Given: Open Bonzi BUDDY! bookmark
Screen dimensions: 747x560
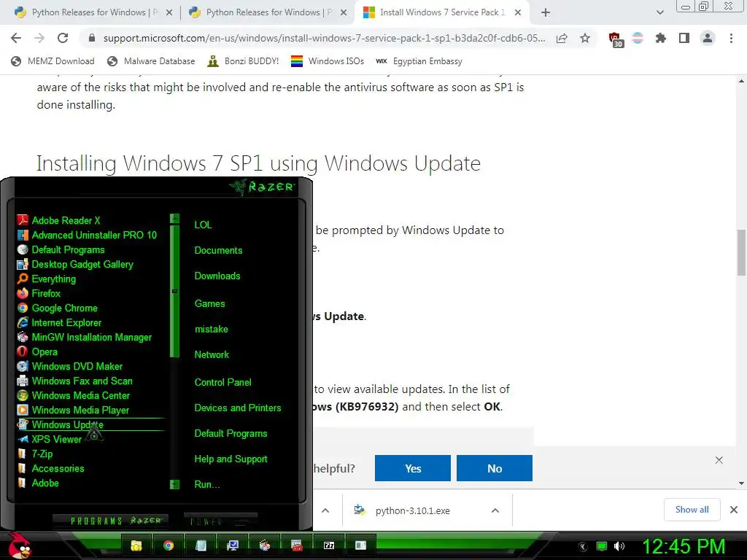Looking at the screenshot, I should pyautogui.click(x=244, y=61).
